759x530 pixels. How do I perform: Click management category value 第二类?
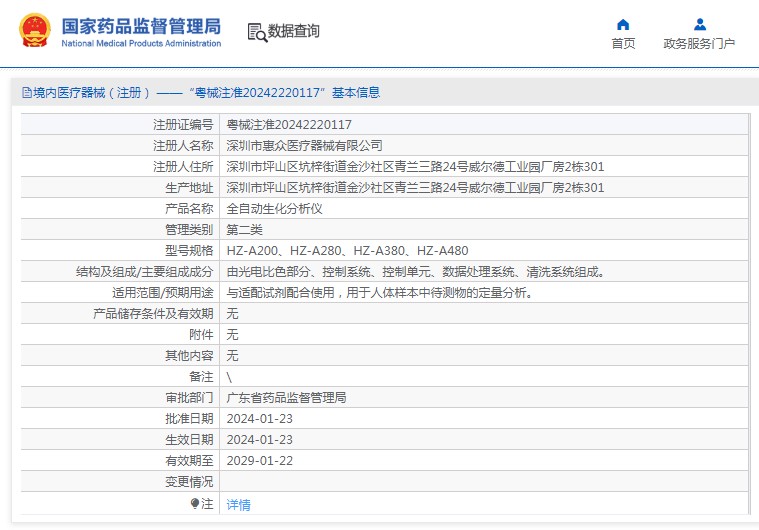point(246,230)
